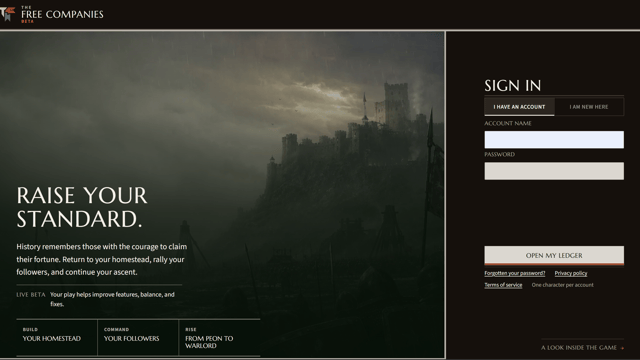
Task: Click The Free Companies logo icon
Action: [x=7, y=14]
